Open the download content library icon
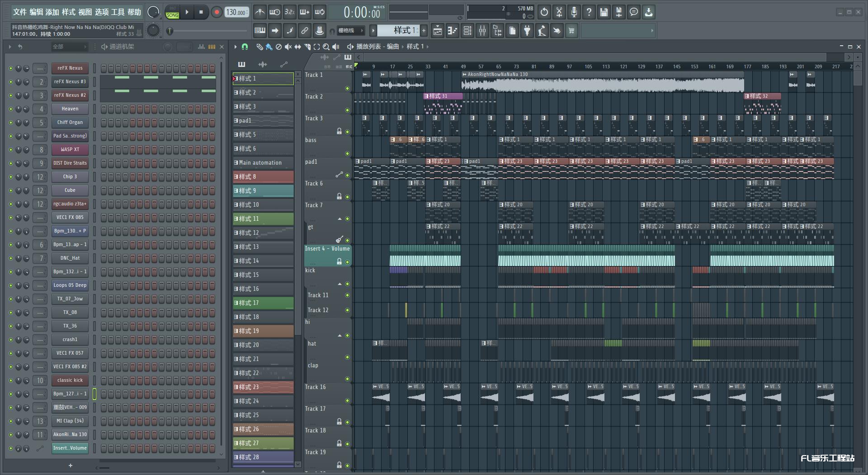 649,12
